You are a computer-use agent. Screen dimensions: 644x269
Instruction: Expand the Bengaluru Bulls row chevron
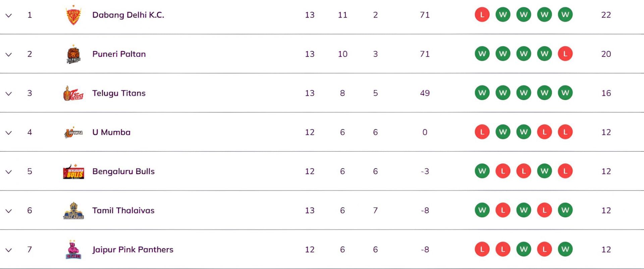(x=9, y=172)
